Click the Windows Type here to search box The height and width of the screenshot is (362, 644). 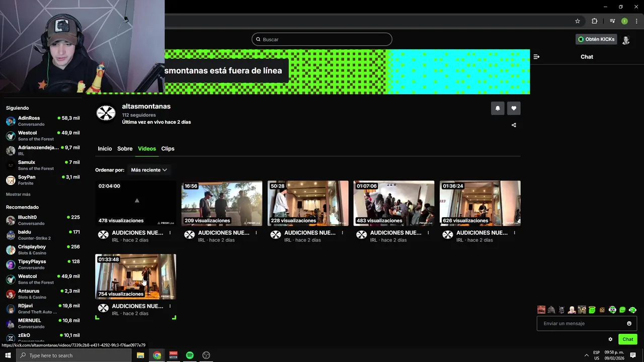point(74,355)
